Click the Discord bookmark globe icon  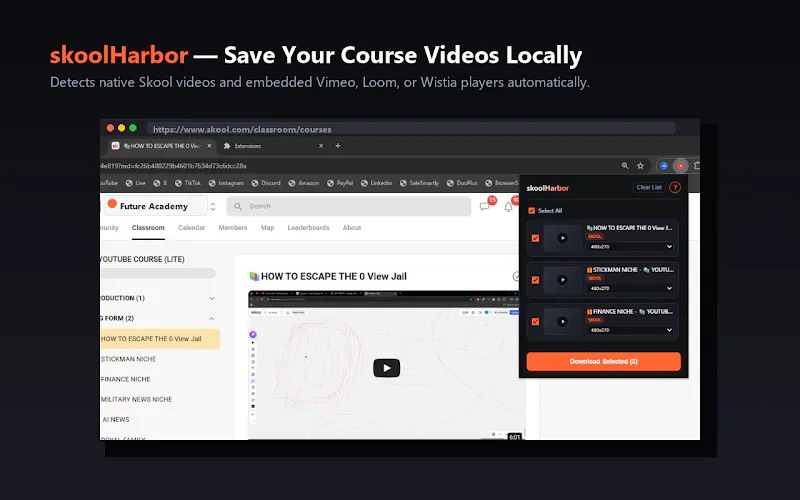[255, 183]
